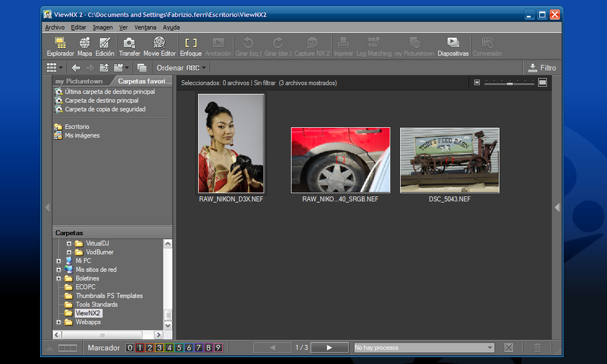Screen dimensions: 607x364
Task: Expand the Webapps folder node
Action: click(x=58, y=322)
